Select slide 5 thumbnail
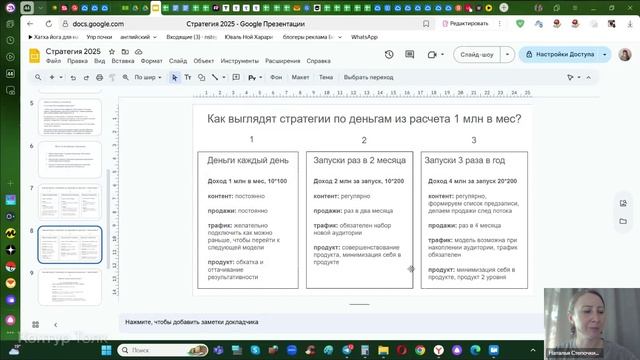 point(70,117)
